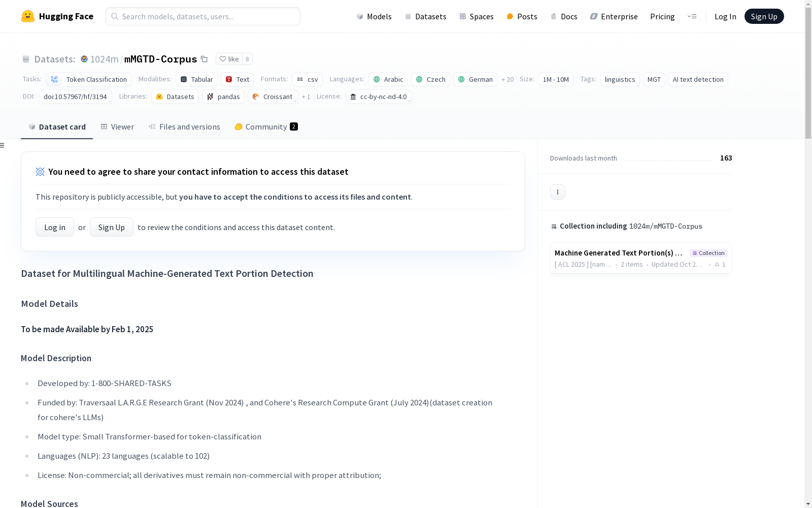This screenshot has width=812, height=508.
Task: Open the AI text detection tag
Action: 698,79
